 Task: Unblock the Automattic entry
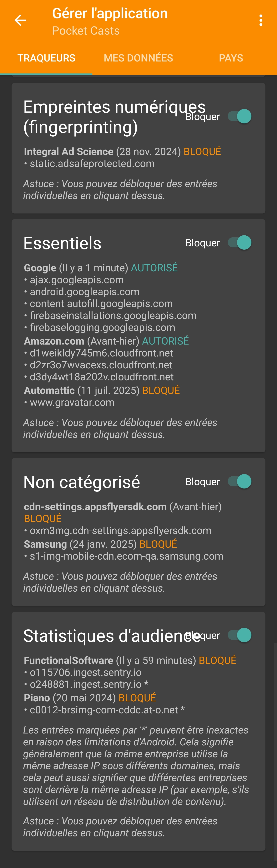(x=102, y=390)
